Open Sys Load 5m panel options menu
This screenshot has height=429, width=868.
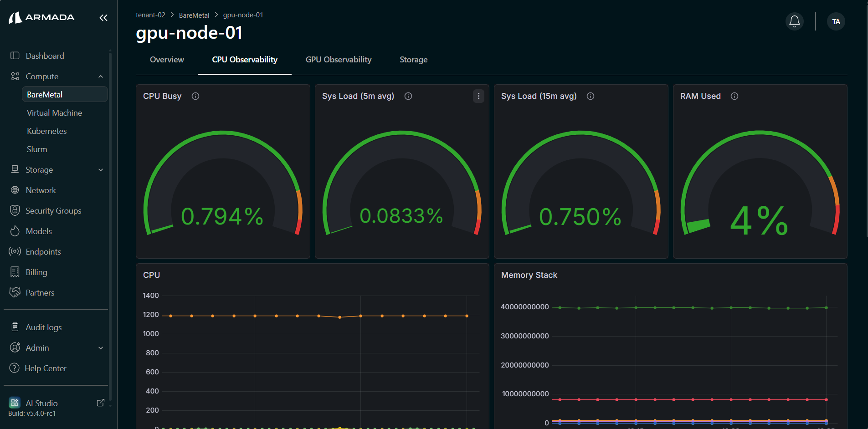pyautogui.click(x=478, y=96)
